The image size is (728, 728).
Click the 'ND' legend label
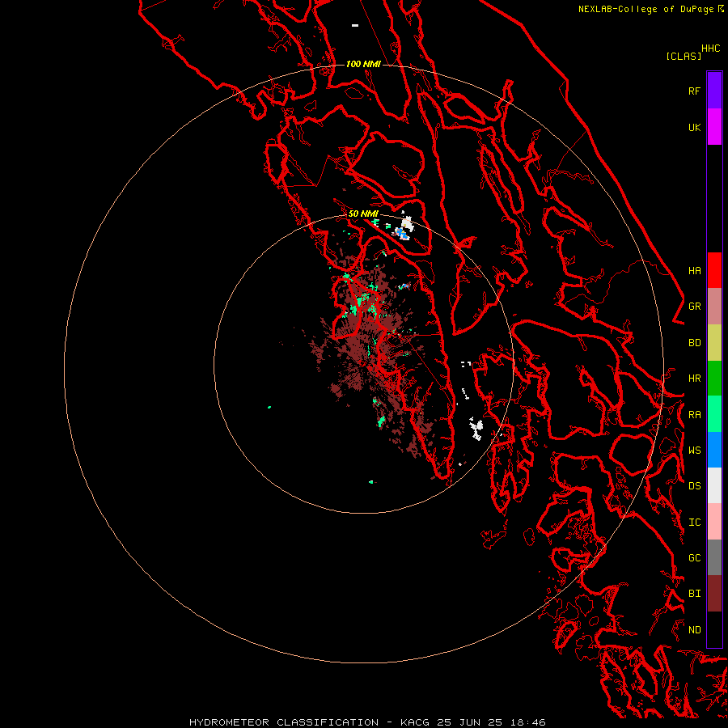click(694, 630)
